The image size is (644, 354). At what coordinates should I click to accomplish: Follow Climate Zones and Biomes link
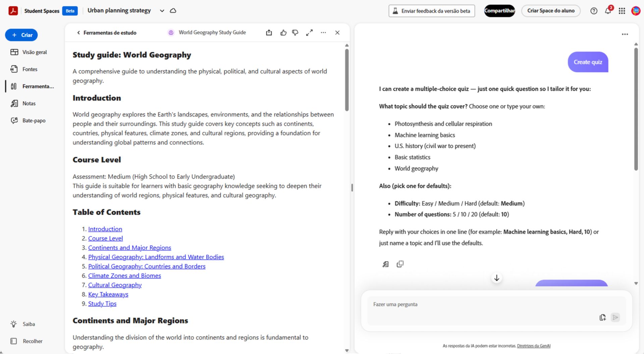[x=124, y=276]
